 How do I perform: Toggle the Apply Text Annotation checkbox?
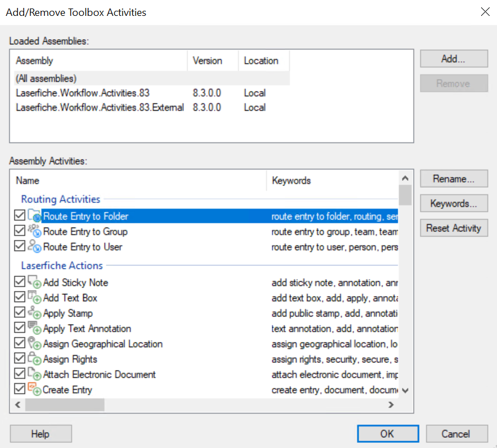[20, 328]
